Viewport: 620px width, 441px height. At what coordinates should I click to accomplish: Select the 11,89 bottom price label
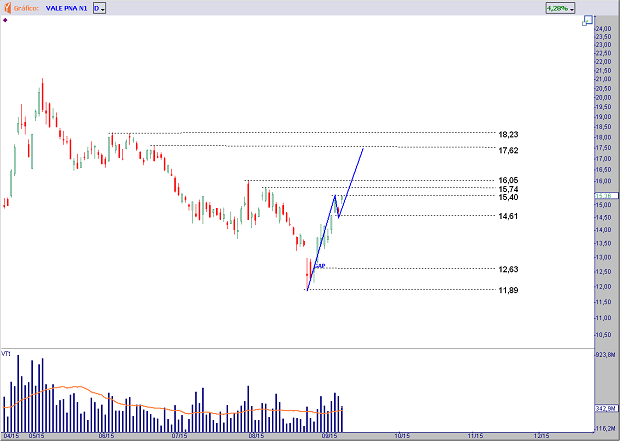(507, 290)
